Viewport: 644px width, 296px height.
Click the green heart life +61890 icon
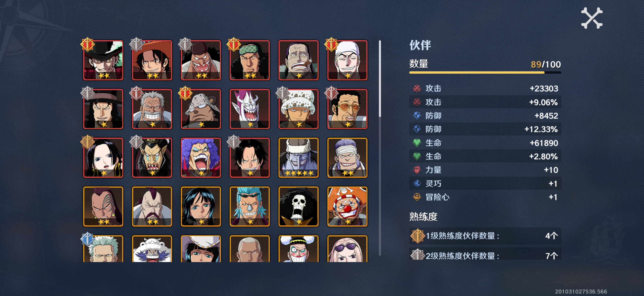(417, 143)
